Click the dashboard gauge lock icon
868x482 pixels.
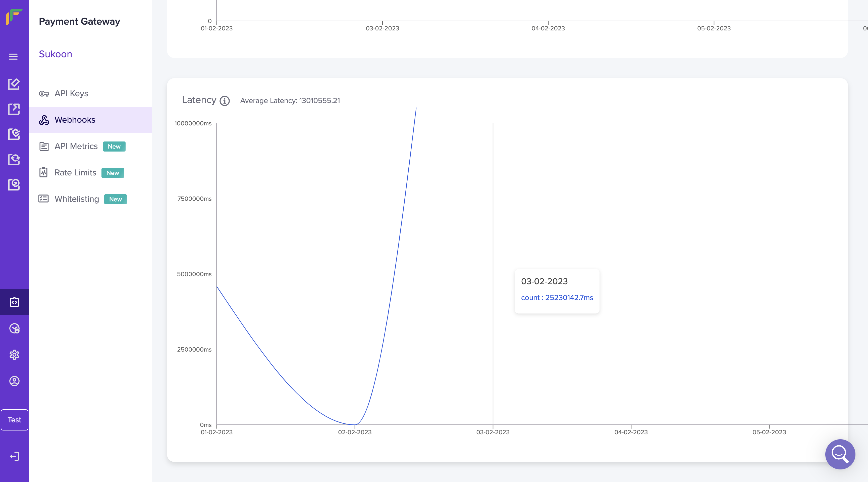point(14,328)
